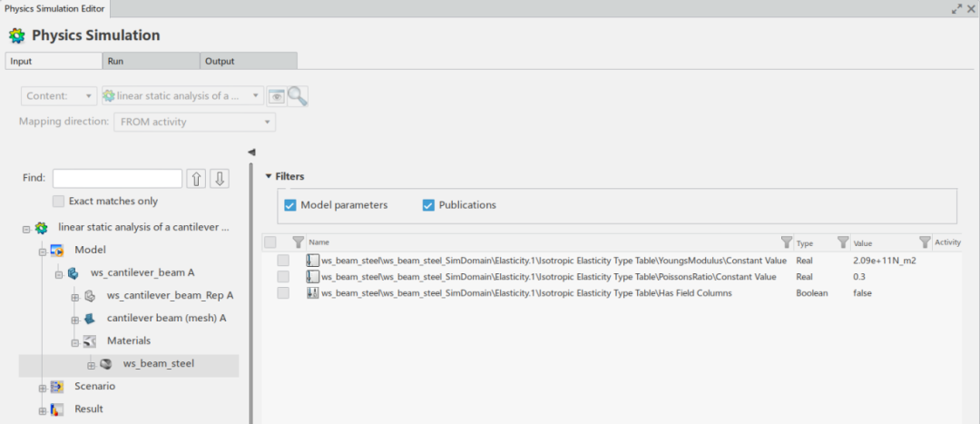Click the find next down arrow
This screenshot has height=424, width=980.
point(219,179)
